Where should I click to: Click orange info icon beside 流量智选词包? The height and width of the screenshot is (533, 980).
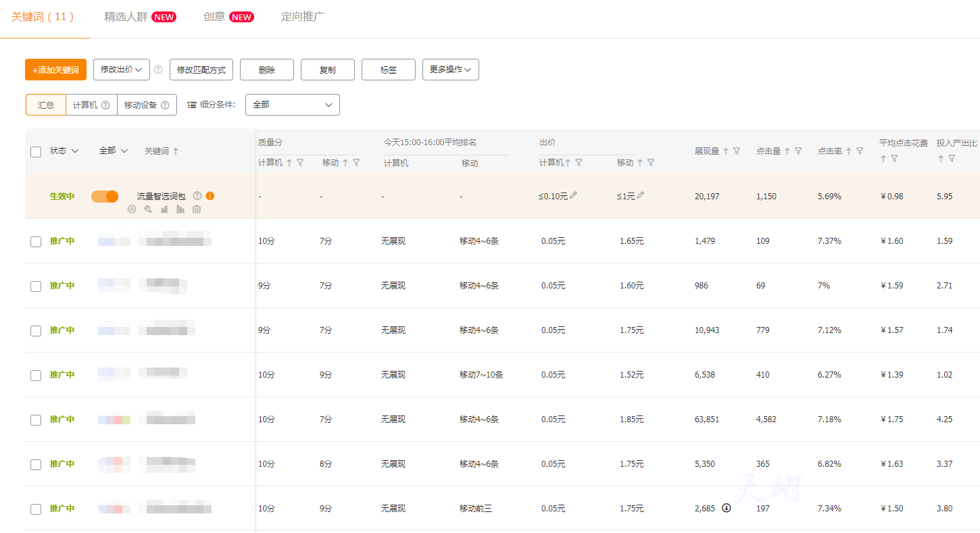click(x=210, y=196)
